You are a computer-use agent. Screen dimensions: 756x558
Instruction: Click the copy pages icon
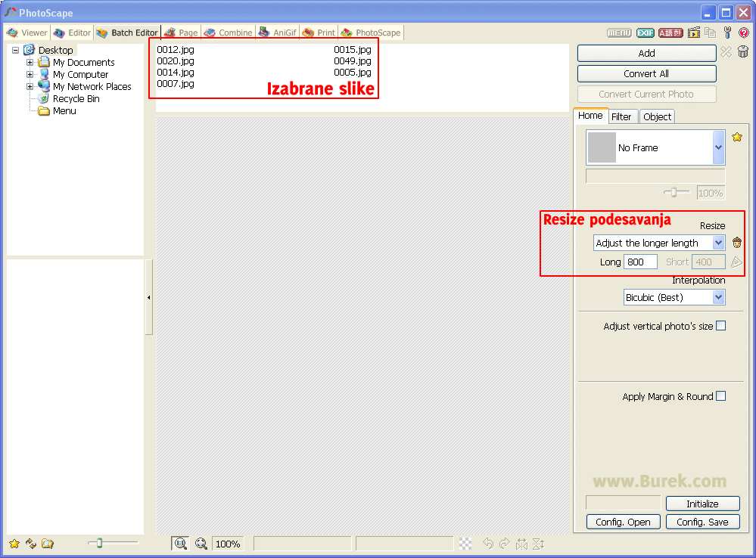click(710, 33)
